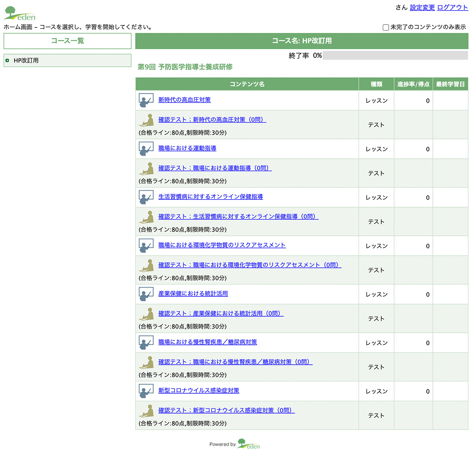
Task: Select HP改訂用 course in the sidebar
Action: pyautogui.click(x=26, y=60)
